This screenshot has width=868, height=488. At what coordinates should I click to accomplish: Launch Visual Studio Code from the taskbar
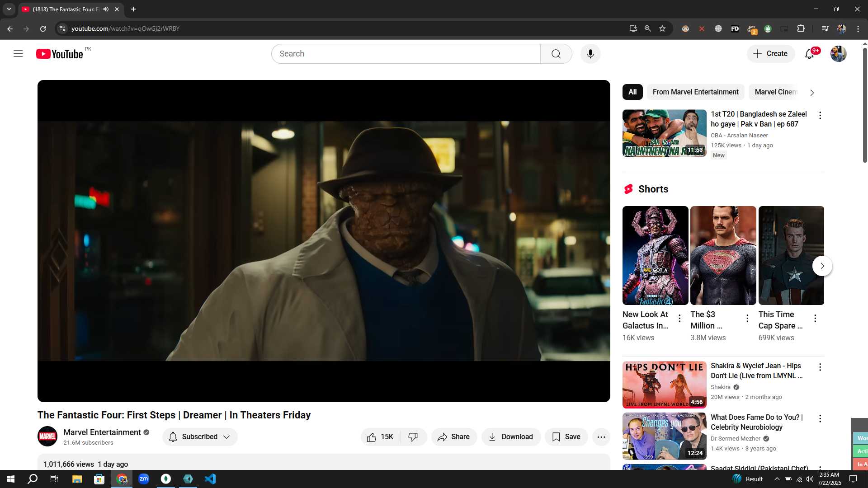tap(210, 479)
